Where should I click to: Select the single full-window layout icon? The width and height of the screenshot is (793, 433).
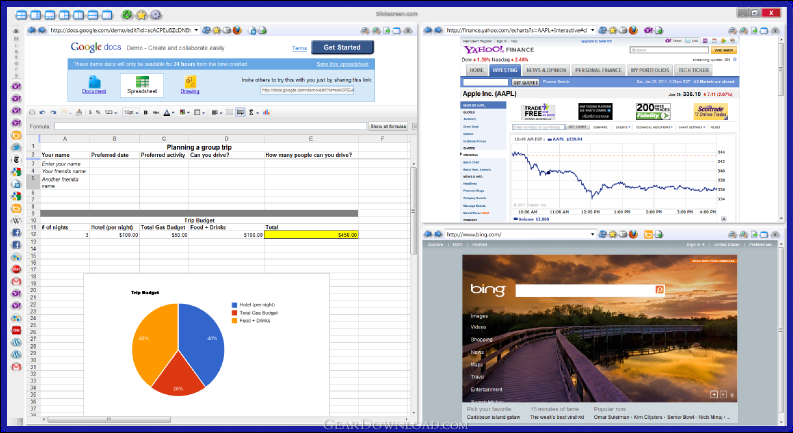tap(107, 15)
